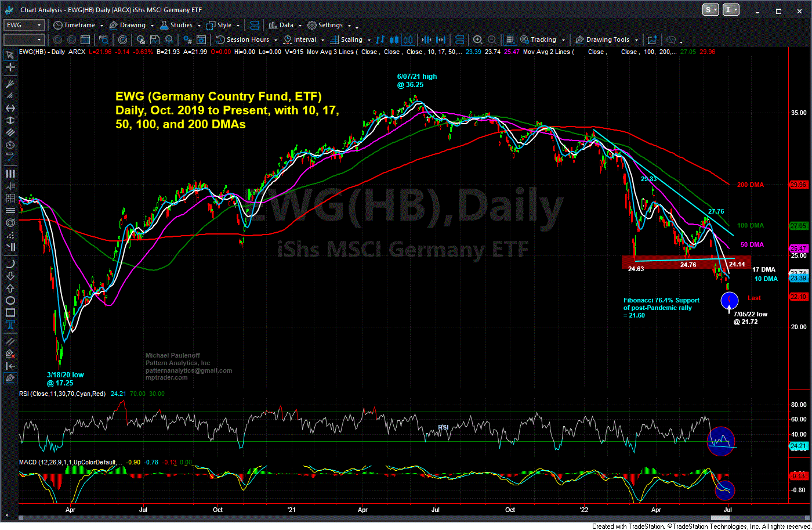Toggle the drawing toolbar pen icon
This screenshot has width=812, height=530.
coord(10,378)
